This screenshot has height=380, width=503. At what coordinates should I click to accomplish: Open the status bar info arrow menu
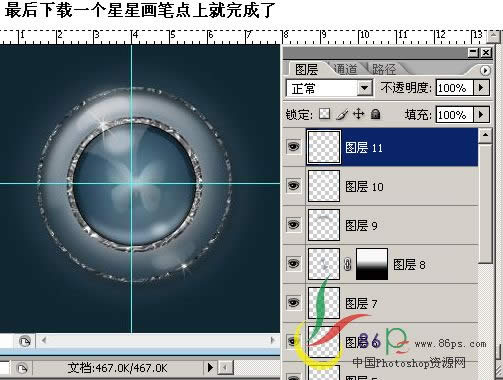210,368
